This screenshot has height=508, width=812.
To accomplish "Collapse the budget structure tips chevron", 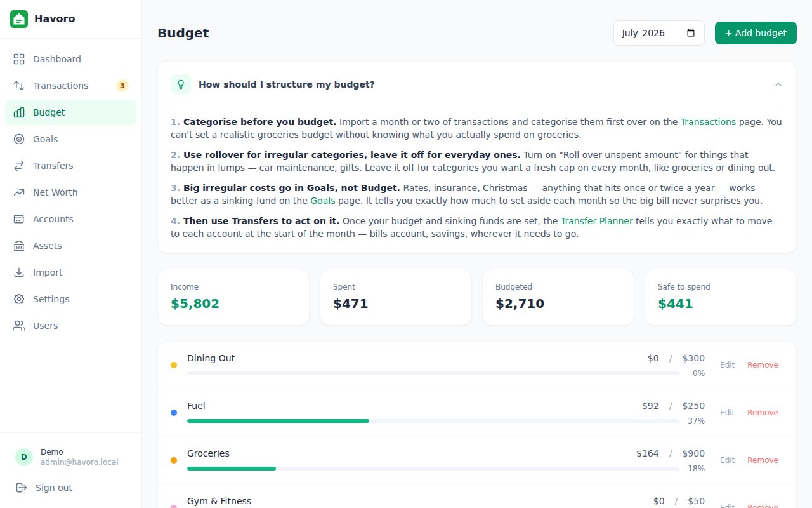I will [778, 84].
